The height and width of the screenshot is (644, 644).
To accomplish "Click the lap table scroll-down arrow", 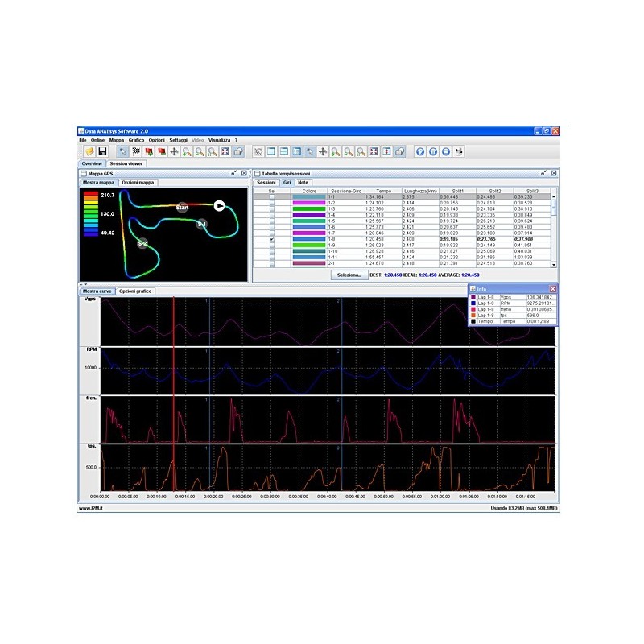I will [x=554, y=265].
